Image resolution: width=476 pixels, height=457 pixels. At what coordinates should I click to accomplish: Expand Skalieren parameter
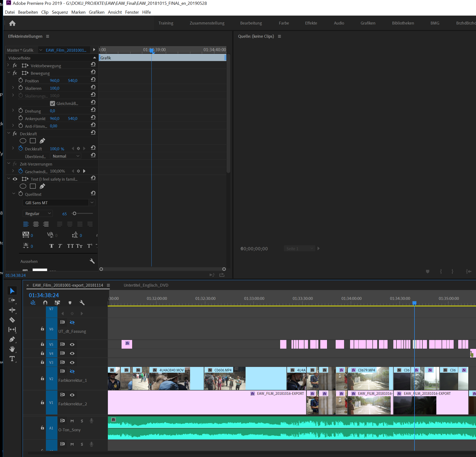pos(13,88)
